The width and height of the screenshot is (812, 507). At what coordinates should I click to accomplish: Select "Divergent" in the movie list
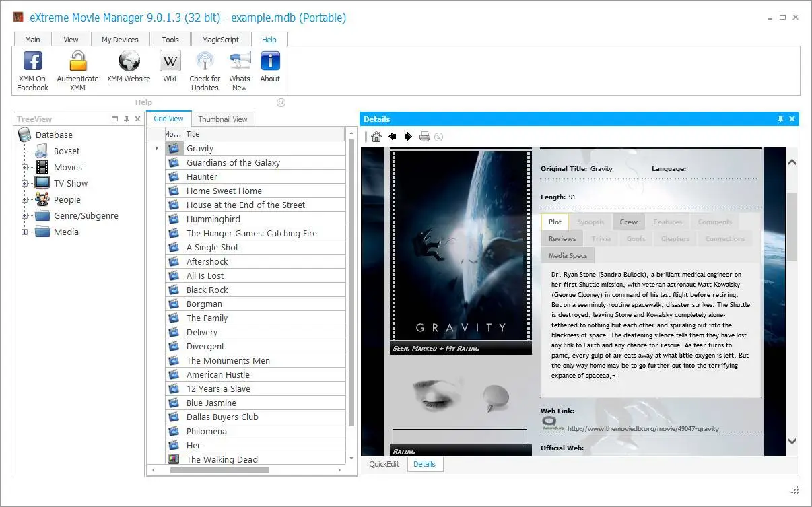pyautogui.click(x=256, y=346)
